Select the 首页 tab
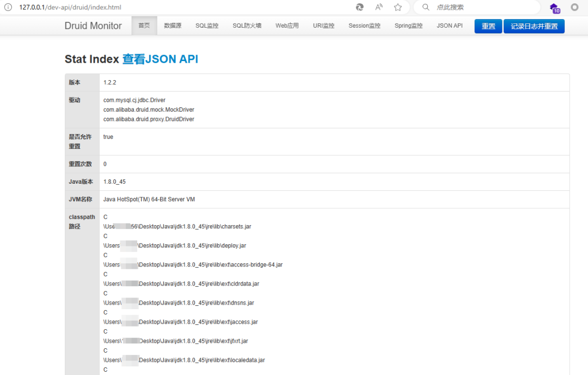 144,26
